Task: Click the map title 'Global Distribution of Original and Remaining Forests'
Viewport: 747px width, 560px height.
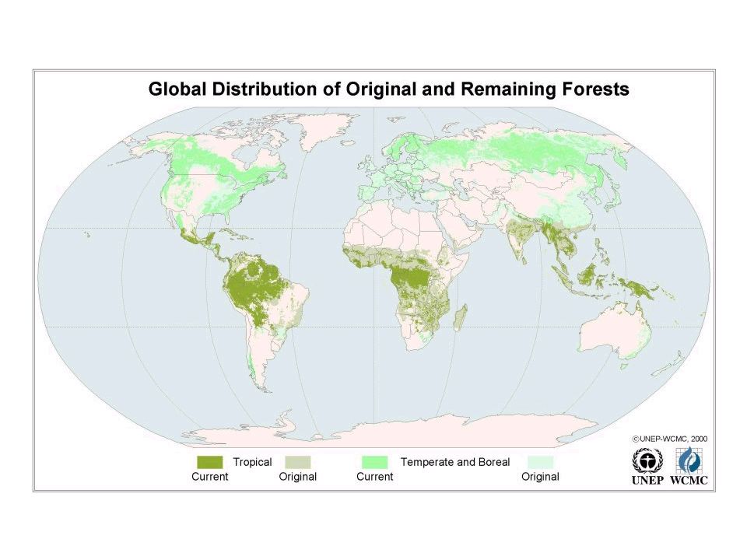Action: click(x=389, y=89)
